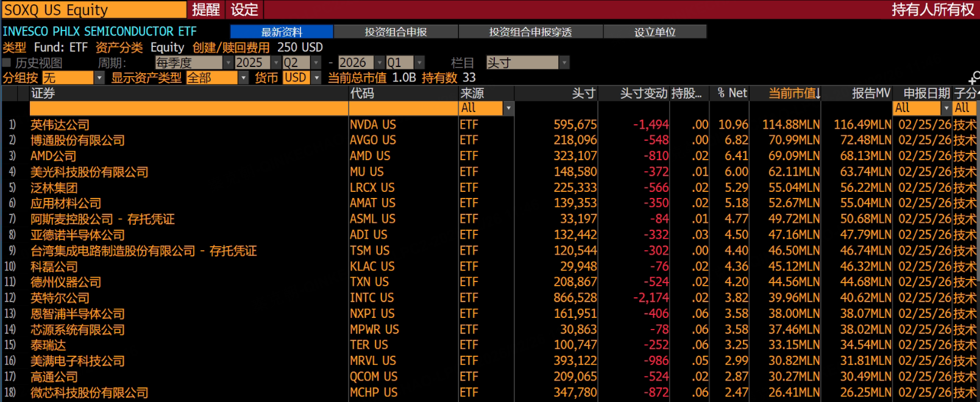Click the orange 证券 filter field
Screen dimensions: 980x402
pos(189,108)
